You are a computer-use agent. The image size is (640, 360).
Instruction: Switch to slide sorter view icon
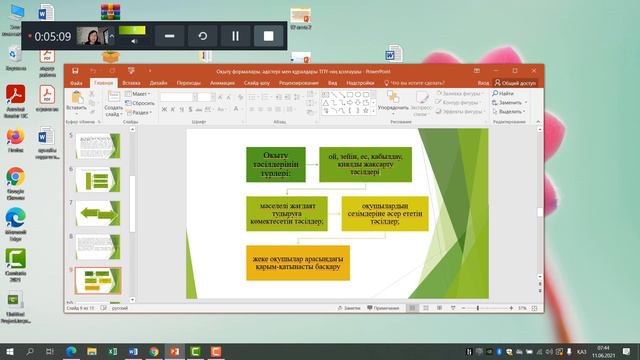coord(426,308)
